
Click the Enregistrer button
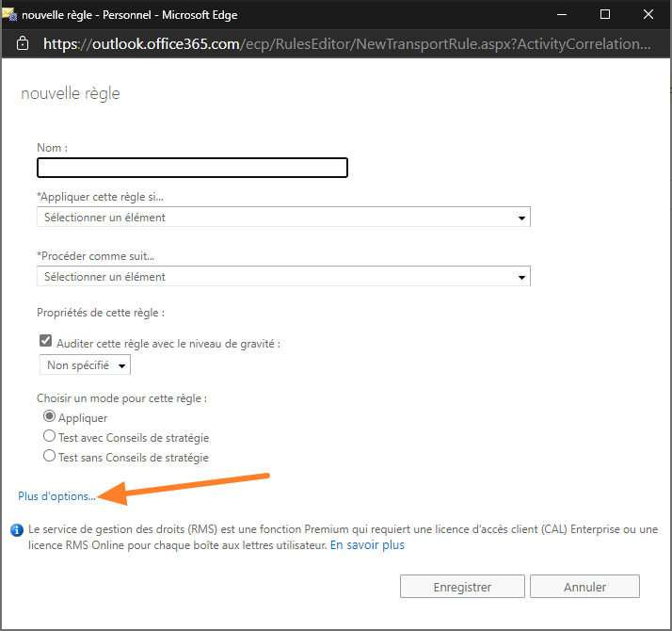[x=462, y=587]
